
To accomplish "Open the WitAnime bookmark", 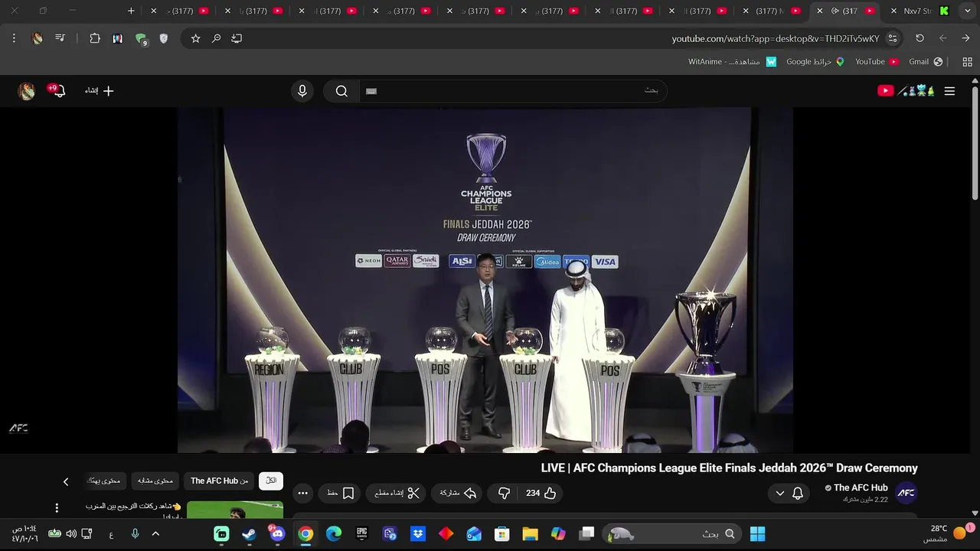I will pyautogui.click(x=732, y=62).
